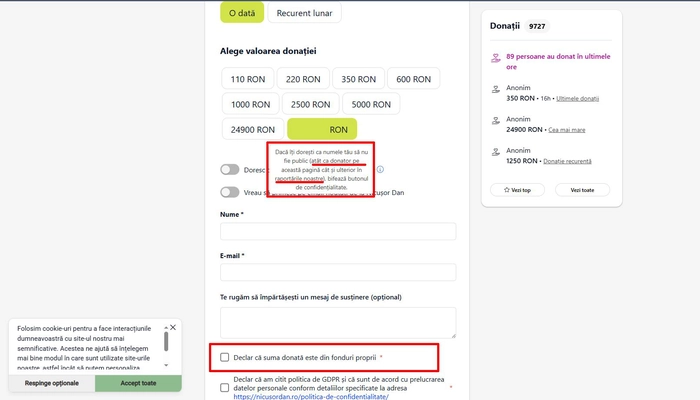Image resolution: width=700 pixels, height=400 pixels.
Task: Select the O dată donation option
Action: click(x=242, y=13)
